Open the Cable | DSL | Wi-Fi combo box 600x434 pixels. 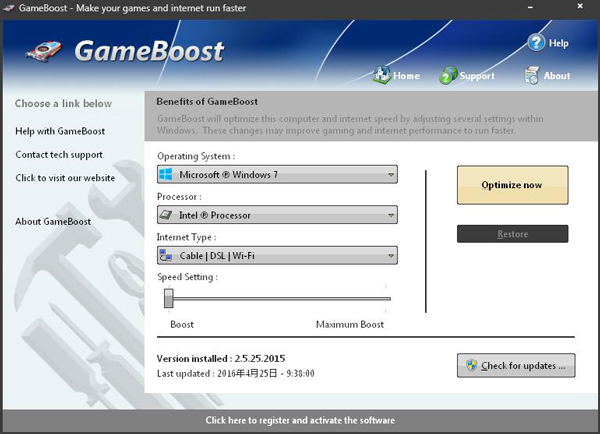(x=277, y=256)
